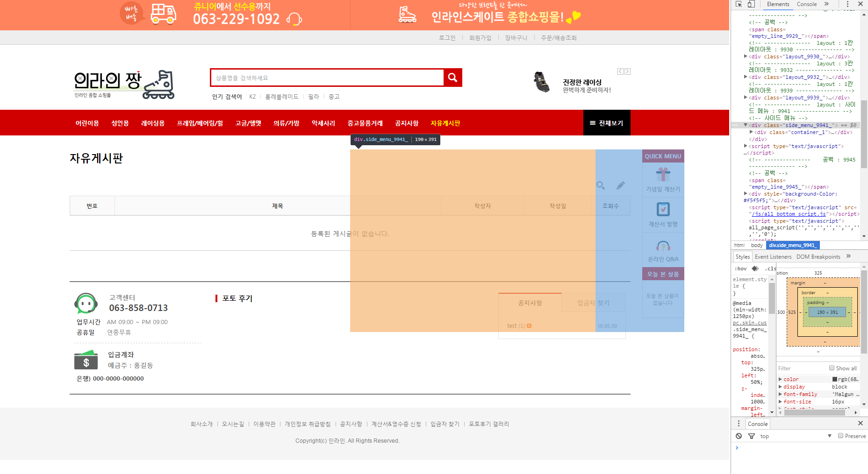Click the product search input field
The height and width of the screenshot is (474, 868).
[x=327, y=78]
